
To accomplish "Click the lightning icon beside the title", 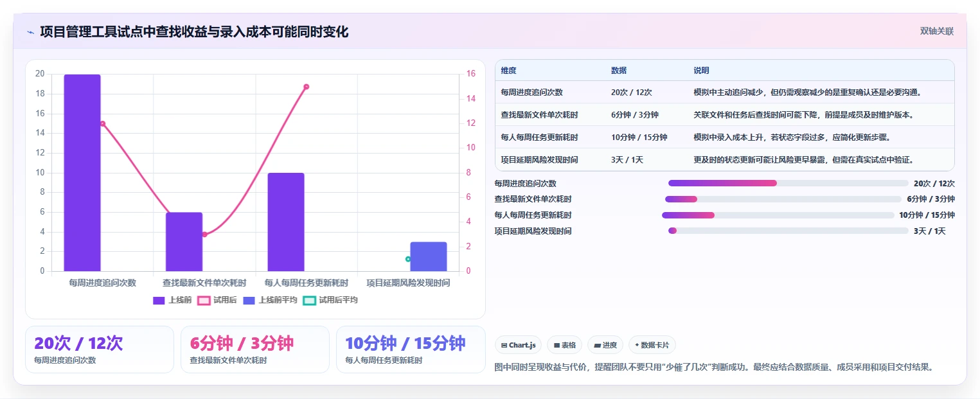I will (30, 32).
